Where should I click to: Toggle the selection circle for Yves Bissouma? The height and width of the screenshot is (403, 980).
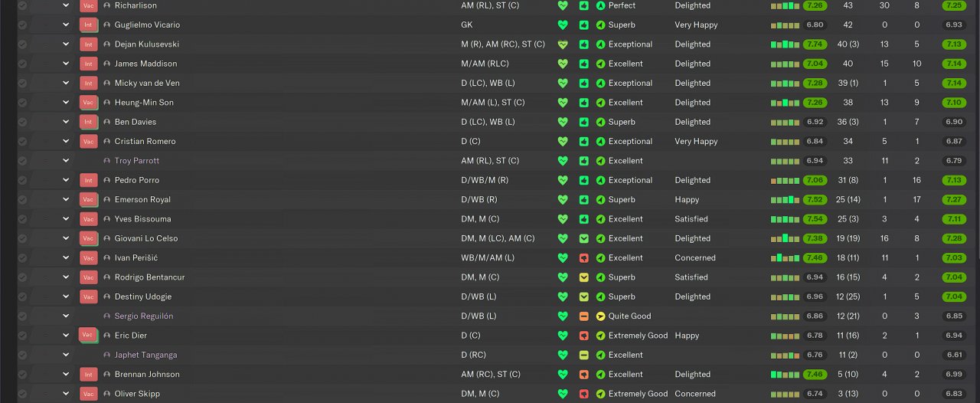pyautogui.click(x=22, y=219)
